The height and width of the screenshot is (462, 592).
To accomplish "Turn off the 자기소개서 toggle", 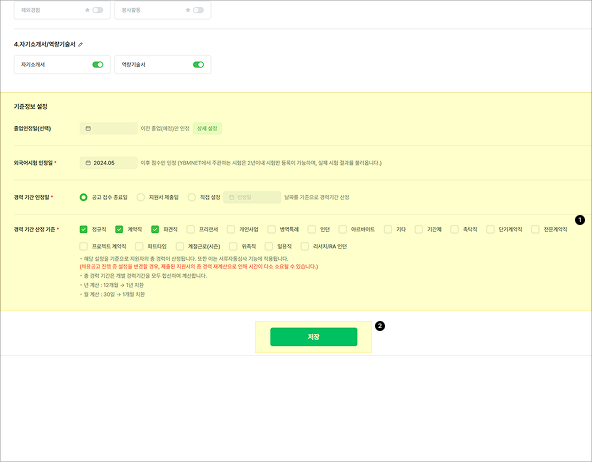I will click(x=98, y=65).
